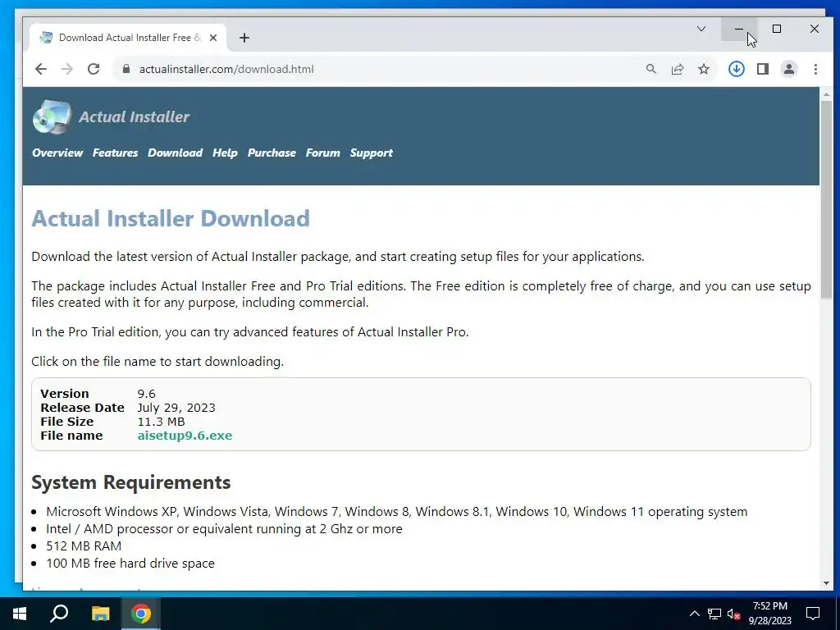Image resolution: width=840 pixels, height=630 pixels.
Task: Open the Purchase navigation item
Action: click(x=272, y=153)
